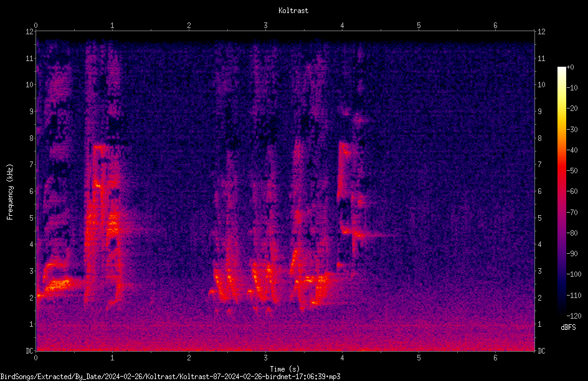Click the 8 kHz label on right axis

539,138
